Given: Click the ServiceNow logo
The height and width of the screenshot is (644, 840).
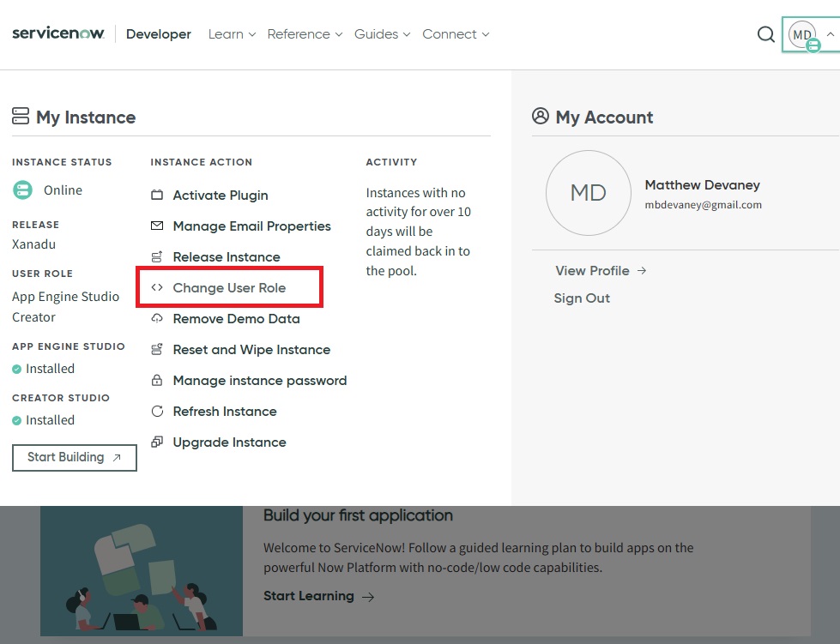Looking at the screenshot, I should 57,33.
